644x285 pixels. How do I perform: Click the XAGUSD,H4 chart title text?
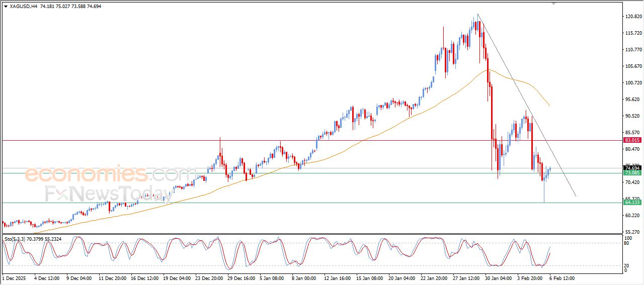click(23, 7)
